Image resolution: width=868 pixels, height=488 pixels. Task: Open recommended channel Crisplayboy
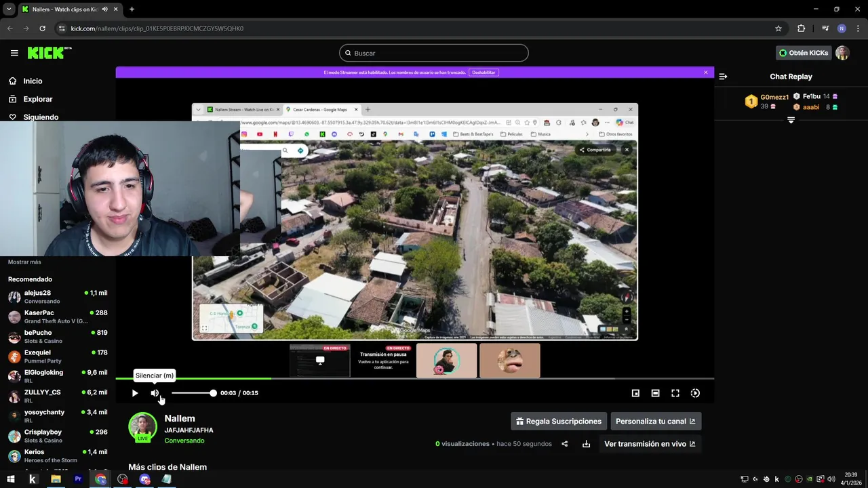58,436
